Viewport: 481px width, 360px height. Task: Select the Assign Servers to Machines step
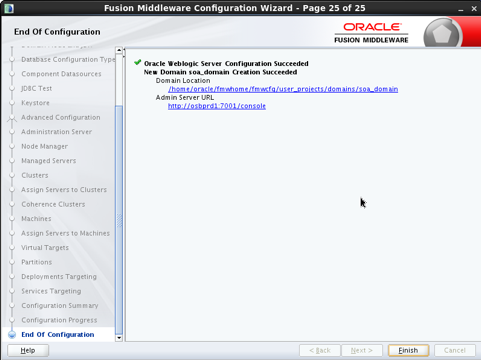65,233
